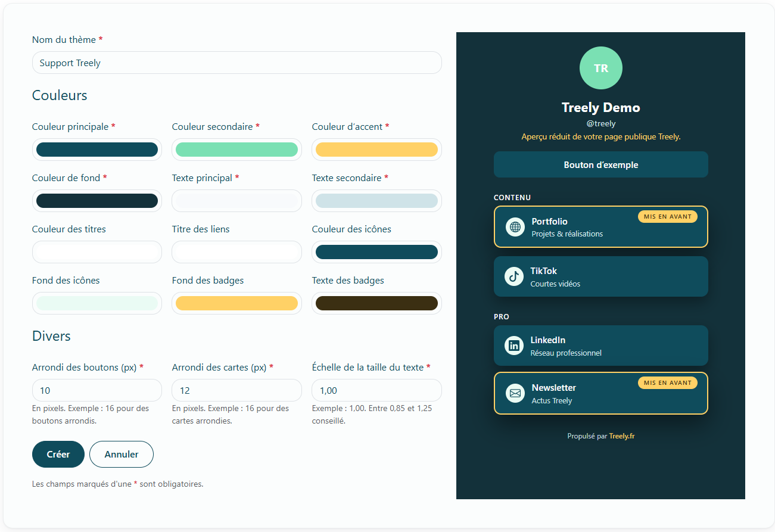775x532 pixels.
Task: Click the Arrondi des boutons field
Action: pyautogui.click(x=97, y=390)
